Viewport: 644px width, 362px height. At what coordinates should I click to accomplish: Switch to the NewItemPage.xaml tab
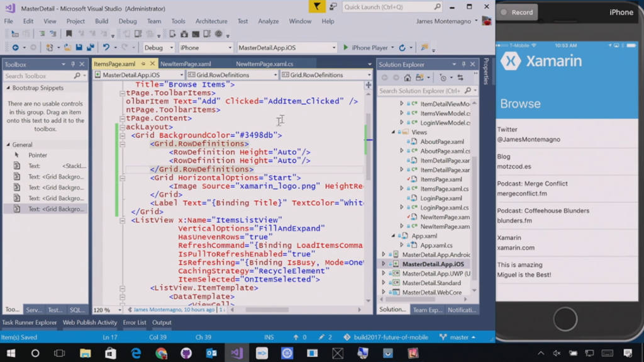[186, 64]
